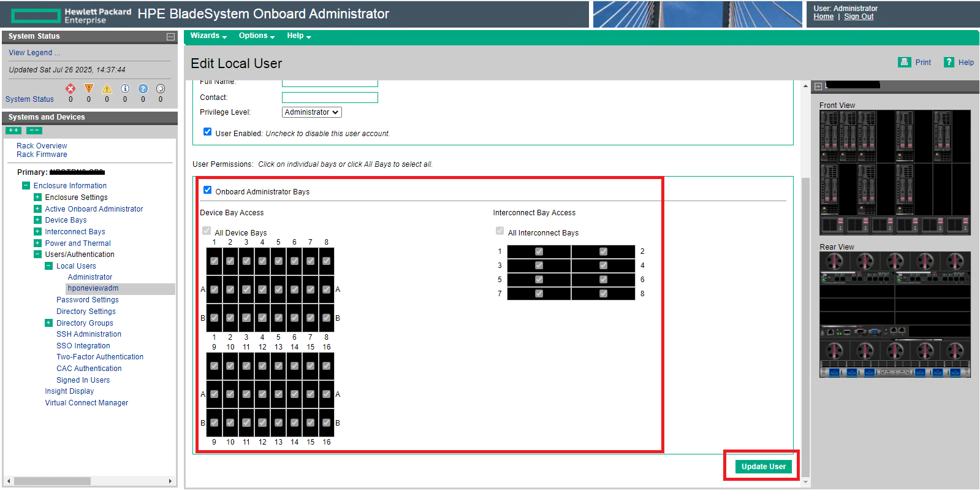Open the Privilege Level dropdown

click(x=312, y=112)
